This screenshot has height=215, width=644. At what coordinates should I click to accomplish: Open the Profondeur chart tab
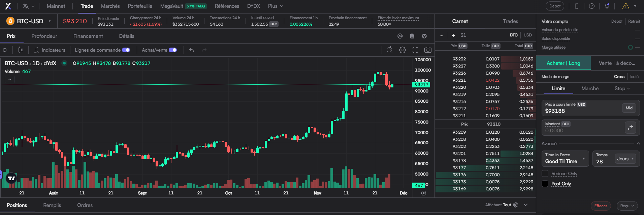[x=44, y=36]
